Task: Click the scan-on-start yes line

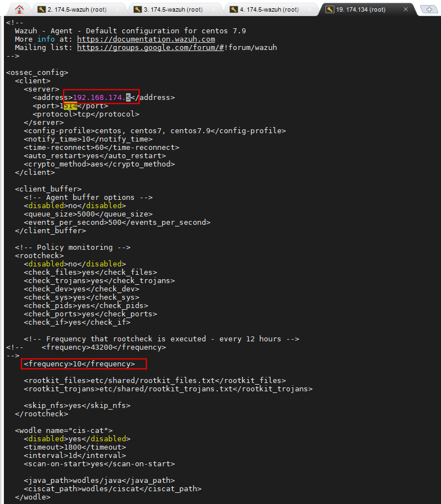Action: point(99,464)
